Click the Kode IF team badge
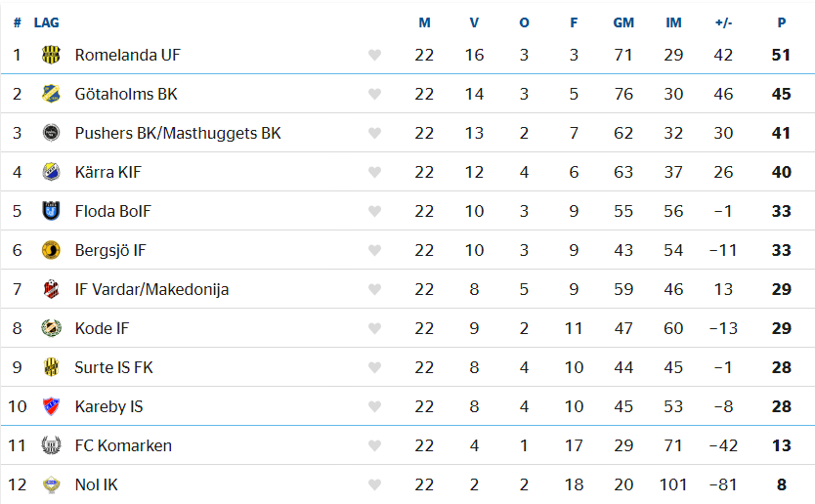The image size is (815, 504). click(x=51, y=328)
